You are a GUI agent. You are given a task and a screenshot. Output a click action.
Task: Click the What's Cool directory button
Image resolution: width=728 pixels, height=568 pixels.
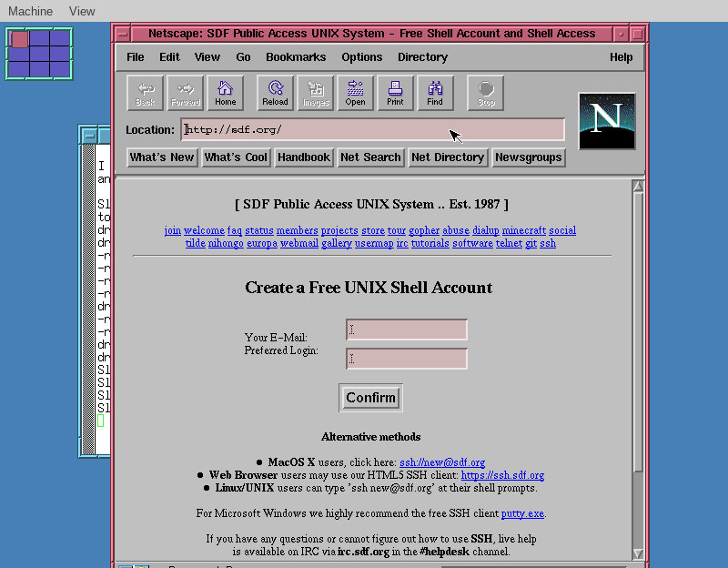pos(236,157)
